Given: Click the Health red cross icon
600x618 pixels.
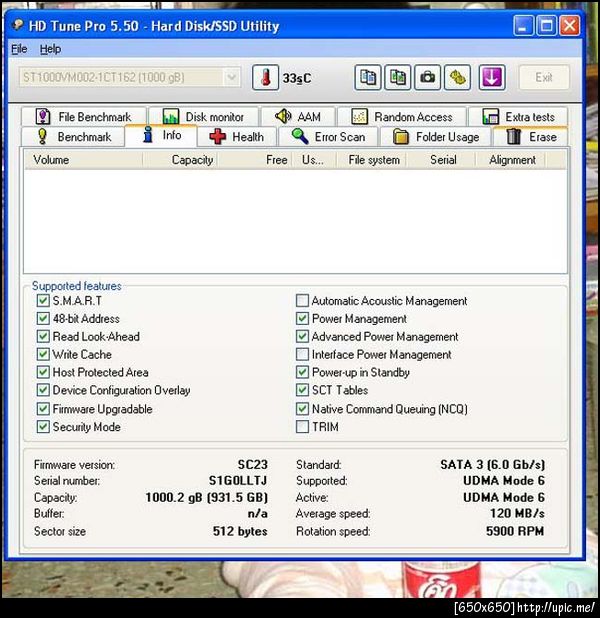Looking at the screenshot, I should click(218, 137).
